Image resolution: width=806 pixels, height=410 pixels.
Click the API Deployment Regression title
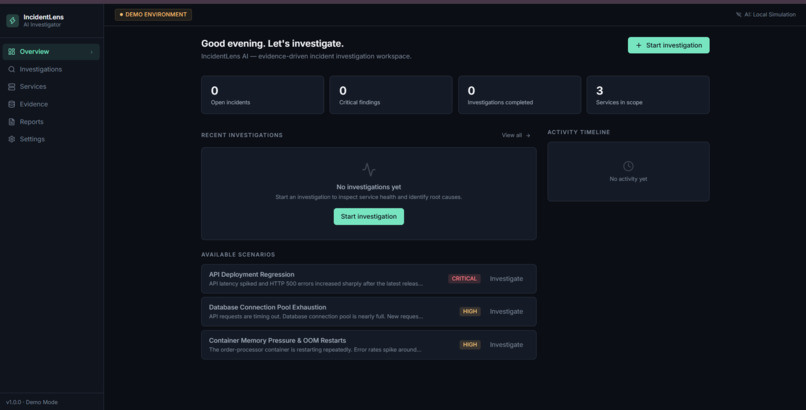(251, 274)
